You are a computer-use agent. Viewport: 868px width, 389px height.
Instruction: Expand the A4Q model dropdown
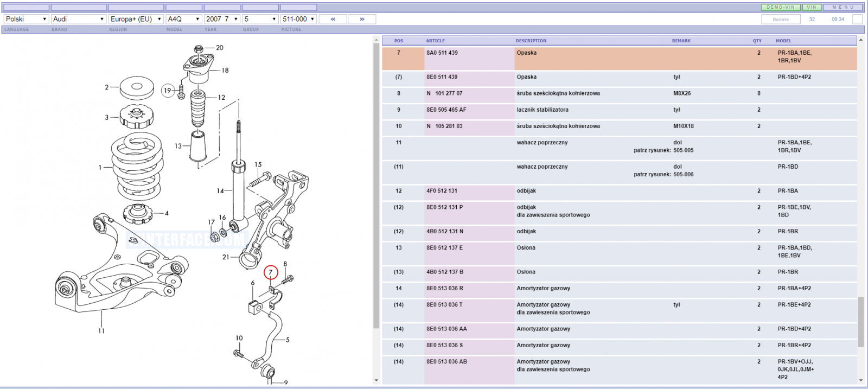coord(184,19)
